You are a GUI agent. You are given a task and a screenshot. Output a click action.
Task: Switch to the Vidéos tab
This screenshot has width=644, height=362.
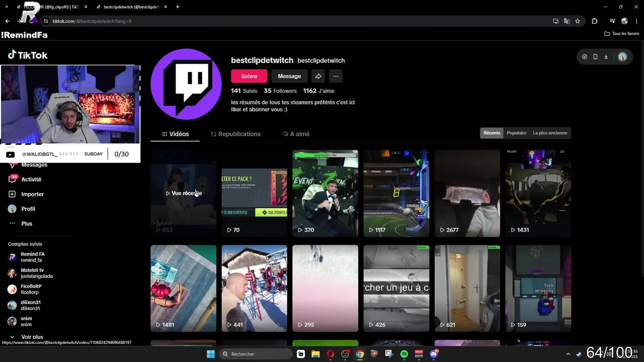(175, 134)
